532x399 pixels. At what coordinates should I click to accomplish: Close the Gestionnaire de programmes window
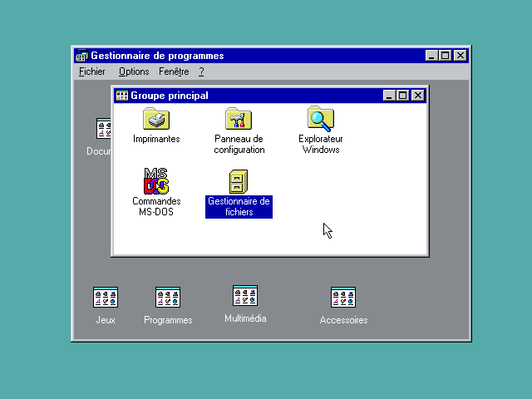coord(461,56)
